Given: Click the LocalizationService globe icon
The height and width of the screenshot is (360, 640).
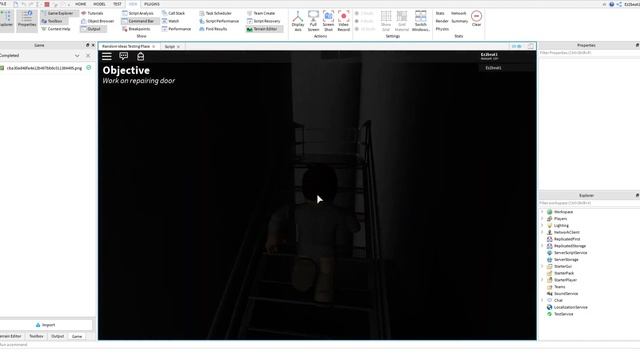Looking at the screenshot, I should pos(549,307).
